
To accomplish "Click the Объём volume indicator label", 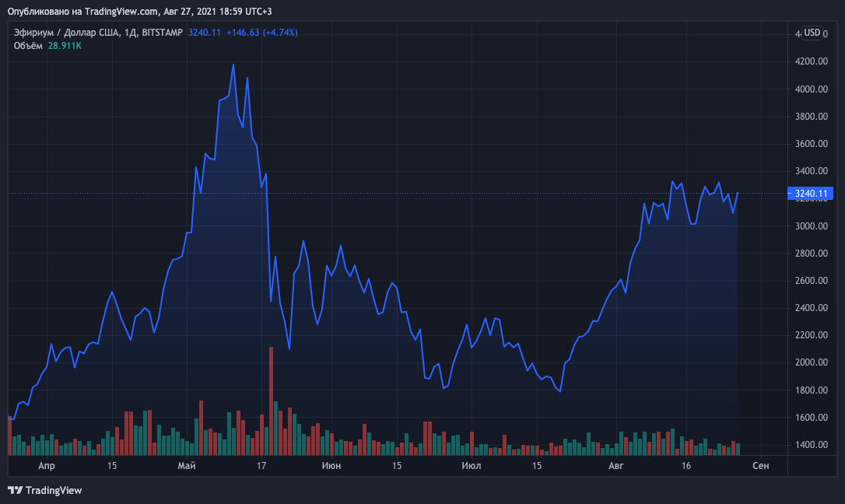I will pyautogui.click(x=28, y=46).
